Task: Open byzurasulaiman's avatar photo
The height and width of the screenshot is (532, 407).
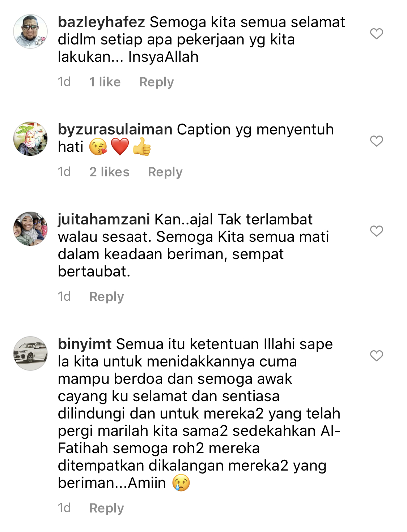Action: coord(30,139)
